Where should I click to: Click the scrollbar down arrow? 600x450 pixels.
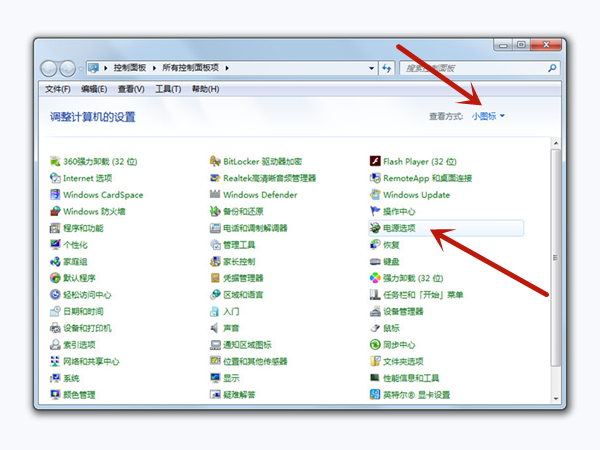point(556,398)
